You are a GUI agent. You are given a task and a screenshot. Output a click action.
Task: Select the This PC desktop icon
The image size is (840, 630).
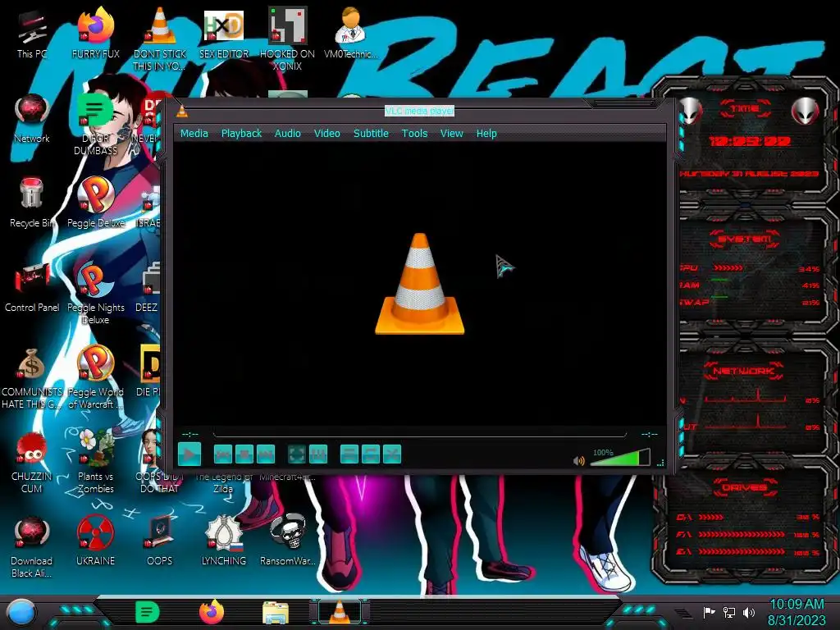32,34
